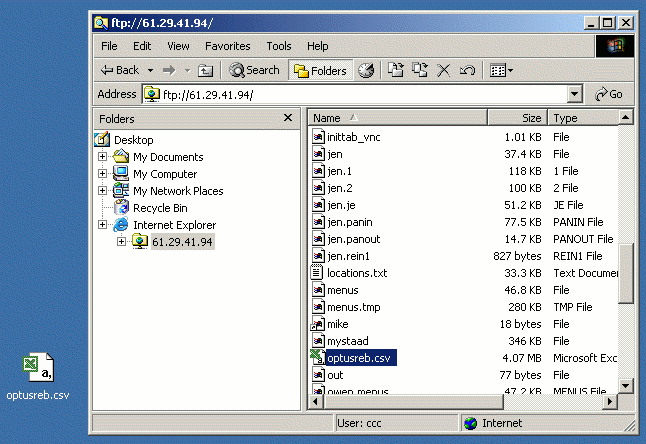Click the Move To toolbar icon

396,70
